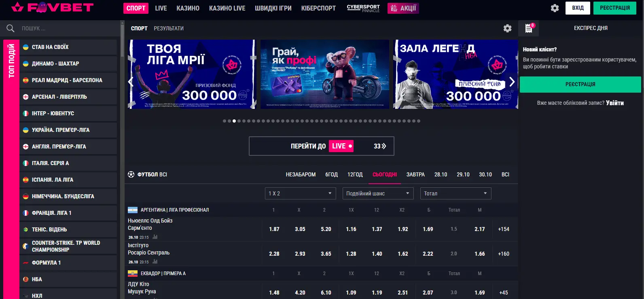Switch to the КАЗИНО menu item
Screen dimensions: 644x299
(x=188, y=8)
